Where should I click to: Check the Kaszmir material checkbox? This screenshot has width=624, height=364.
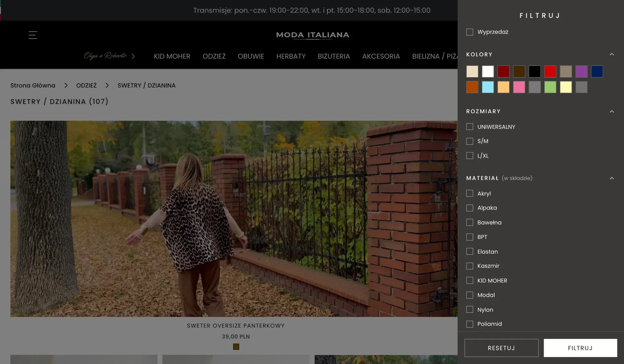(470, 266)
